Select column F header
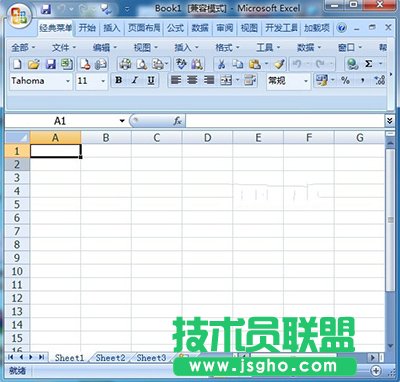 click(309, 137)
